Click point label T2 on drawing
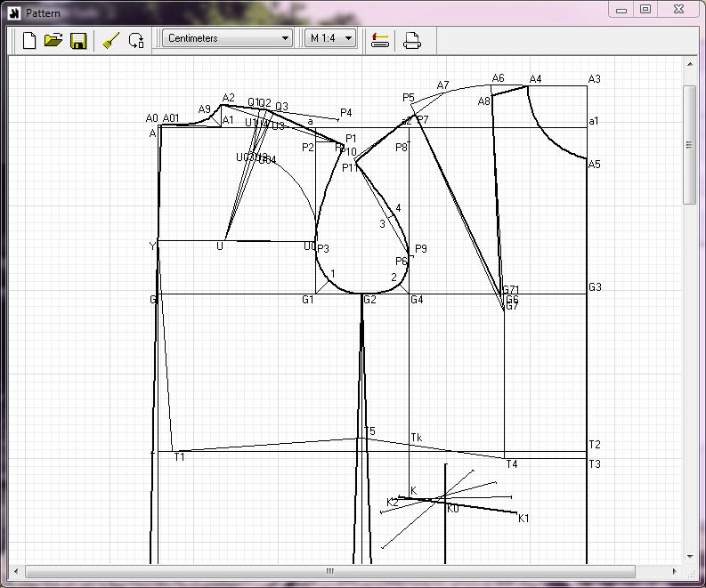Image resolution: width=706 pixels, height=588 pixels. (x=595, y=445)
